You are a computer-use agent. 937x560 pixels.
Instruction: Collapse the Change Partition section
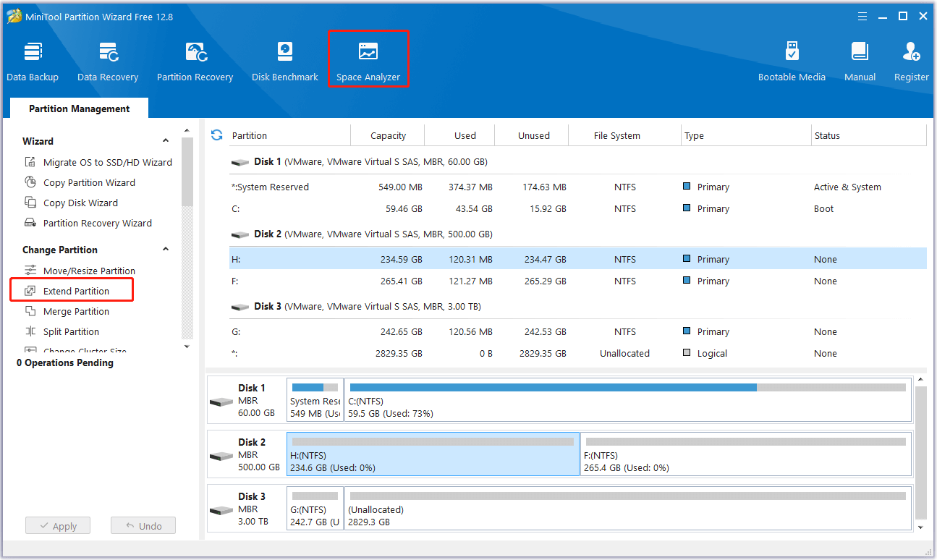click(x=166, y=250)
